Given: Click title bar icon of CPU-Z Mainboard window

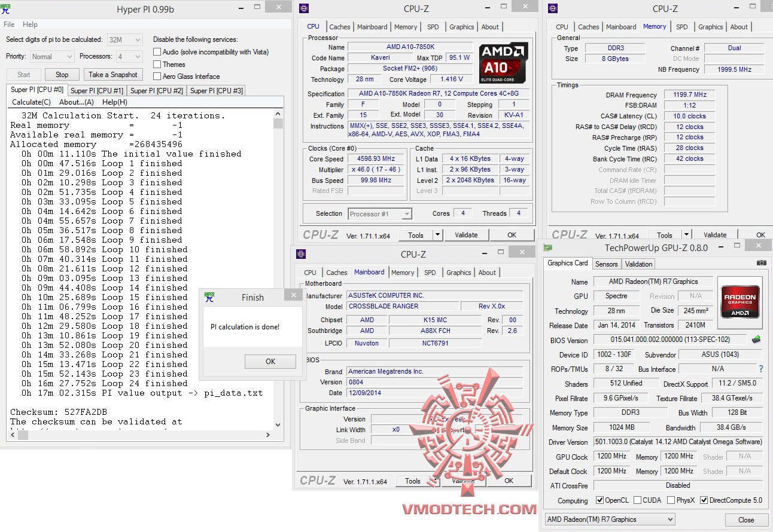Looking at the screenshot, I should click(301, 254).
